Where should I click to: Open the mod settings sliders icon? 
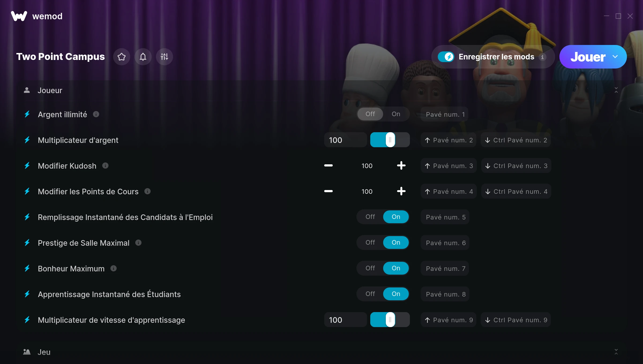(x=165, y=57)
